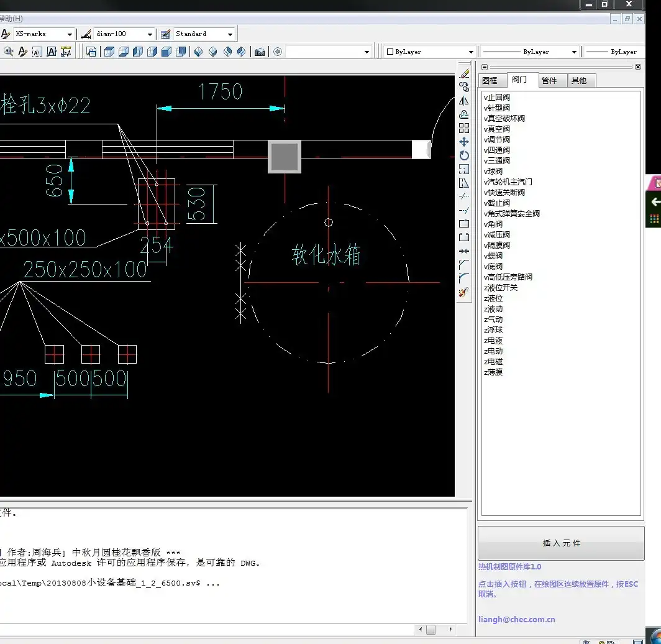Viewport: 661px width, 644px height.
Task: Select the Explode tool
Action: coord(464,292)
